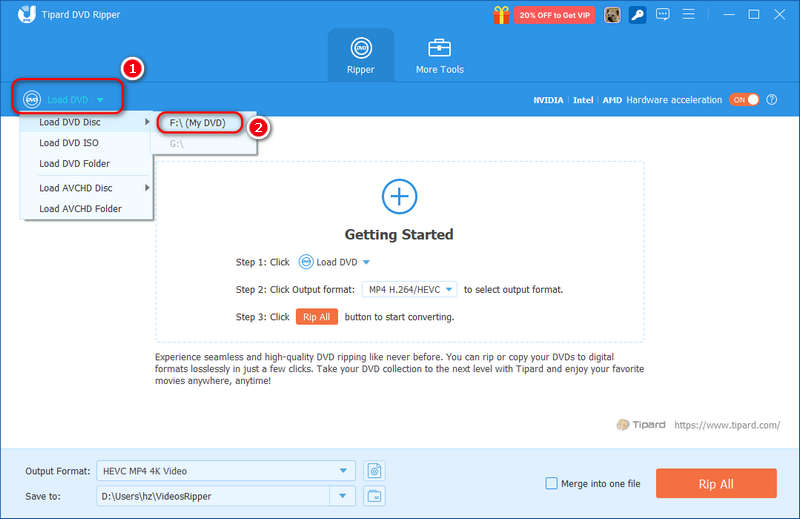
Task: Open output format settings icon
Action: pyautogui.click(x=375, y=470)
